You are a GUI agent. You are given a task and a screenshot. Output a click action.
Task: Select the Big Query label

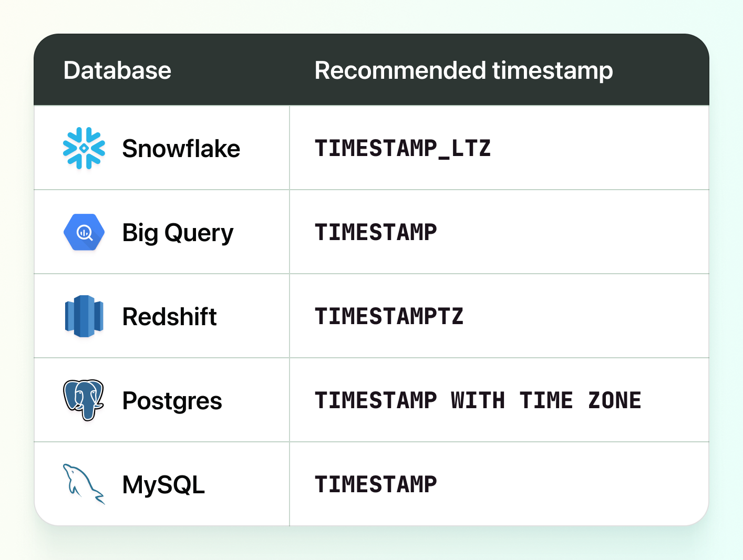[178, 233]
